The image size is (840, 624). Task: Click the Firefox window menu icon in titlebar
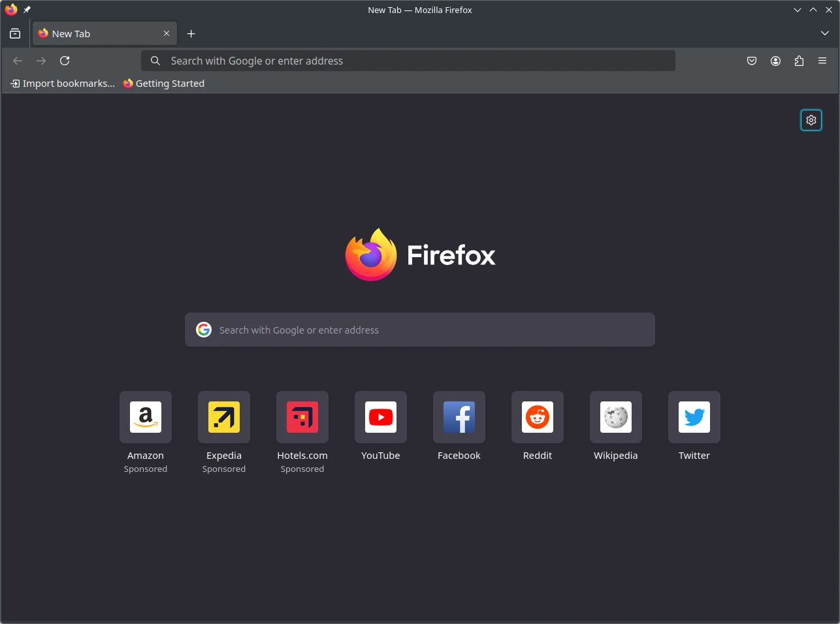[11, 10]
